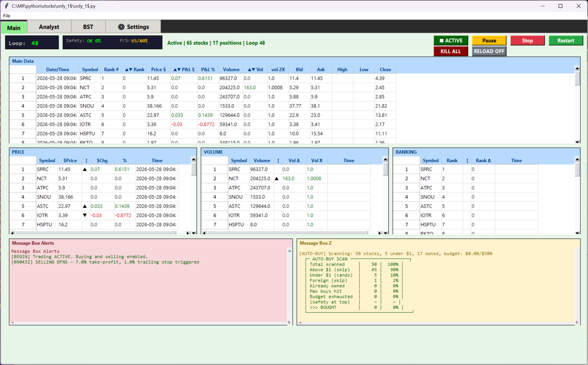
Task: Click PRICE panel horizontal scrollbar track
Action: [96, 233]
